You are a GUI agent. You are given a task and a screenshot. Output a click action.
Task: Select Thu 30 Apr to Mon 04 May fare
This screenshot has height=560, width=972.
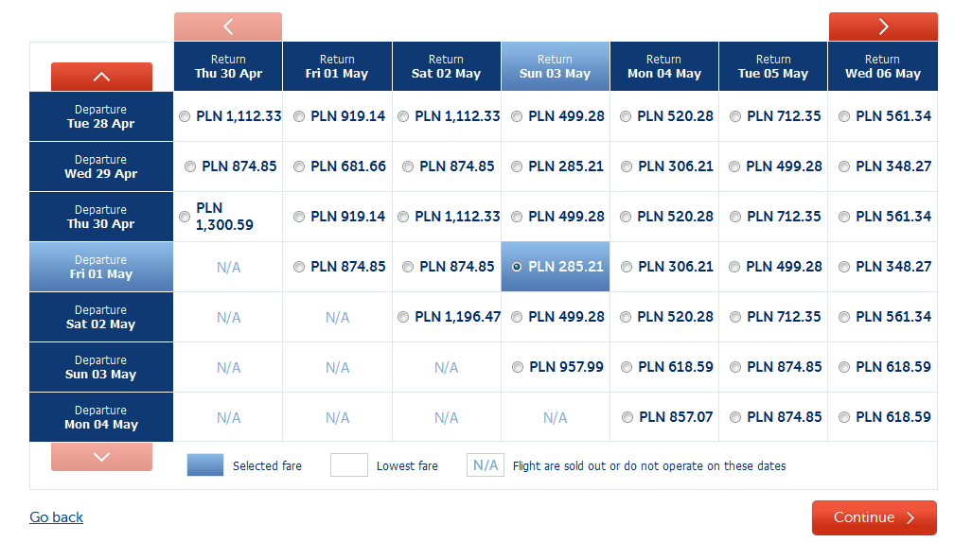click(x=626, y=217)
